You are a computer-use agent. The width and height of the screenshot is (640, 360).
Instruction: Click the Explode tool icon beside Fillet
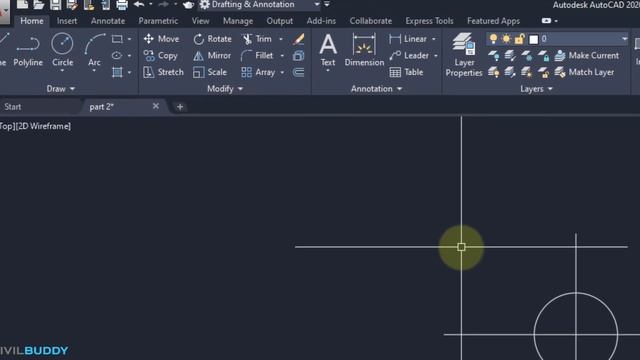[298, 56]
